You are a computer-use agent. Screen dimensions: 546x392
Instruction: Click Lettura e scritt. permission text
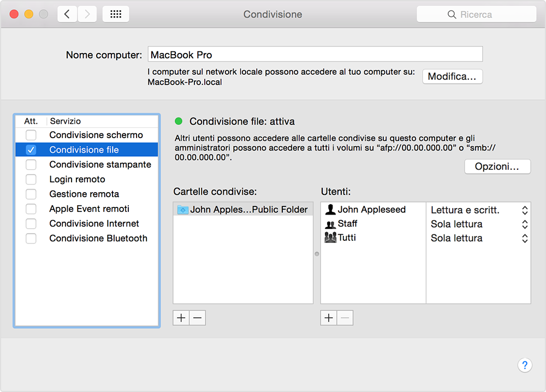point(465,210)
